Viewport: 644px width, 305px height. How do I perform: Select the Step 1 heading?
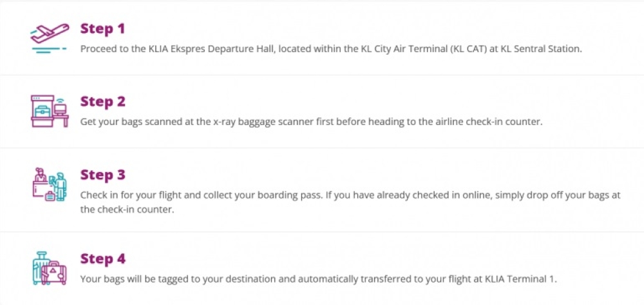coord(102,28)
